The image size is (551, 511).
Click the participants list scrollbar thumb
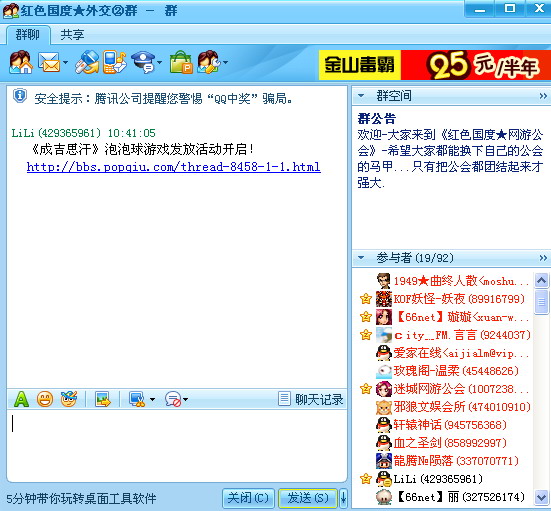(541, 301)
